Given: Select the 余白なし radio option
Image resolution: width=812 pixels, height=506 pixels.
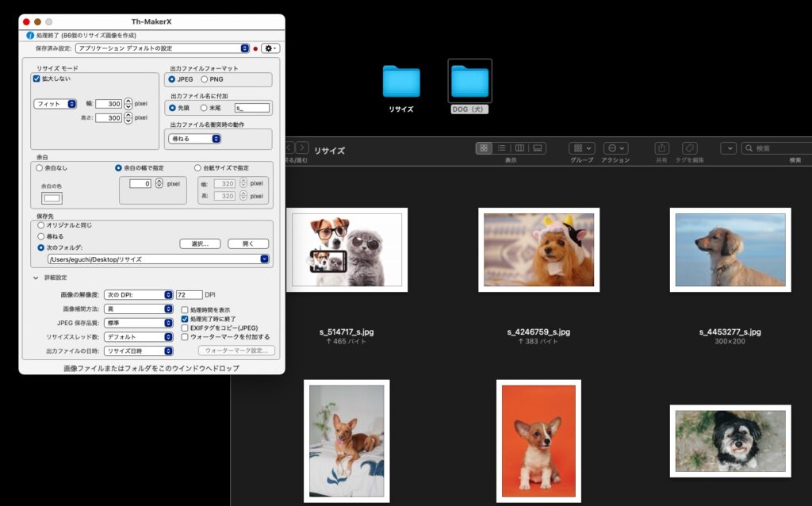Looking at the screenshot, I should click(x=39, y=168).
